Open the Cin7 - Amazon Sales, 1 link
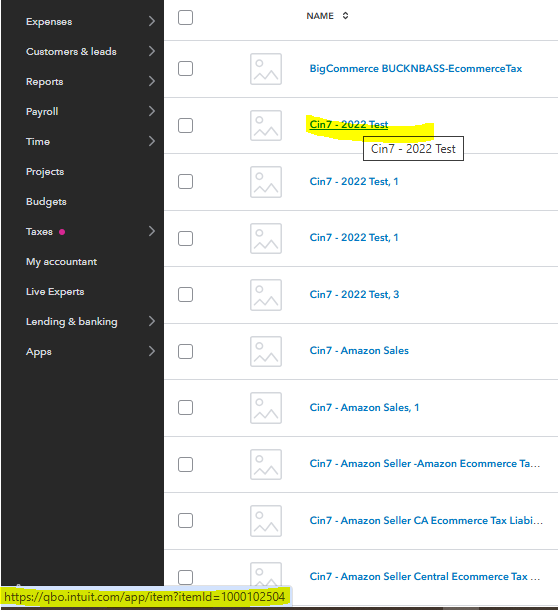 [x=364, y=407]
